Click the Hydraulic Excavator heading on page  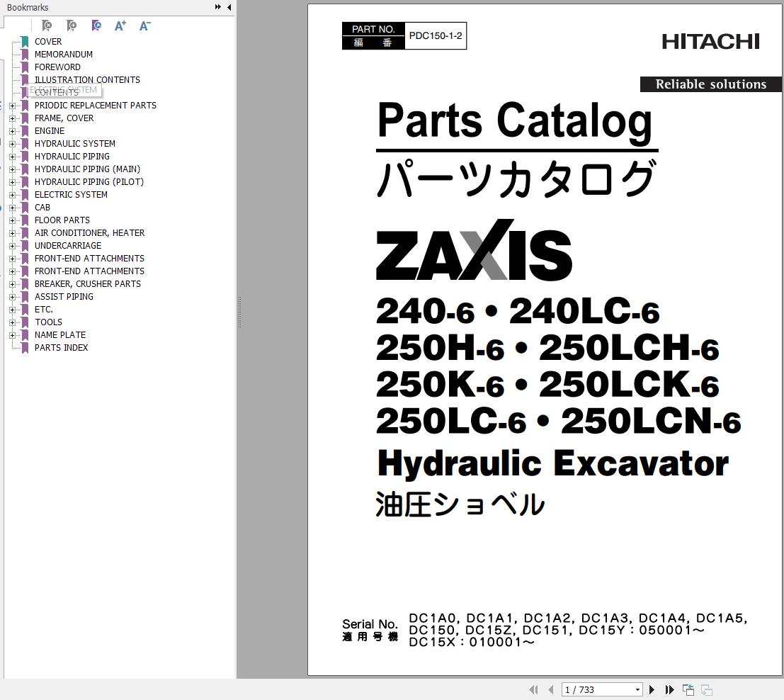pos(553,463)
